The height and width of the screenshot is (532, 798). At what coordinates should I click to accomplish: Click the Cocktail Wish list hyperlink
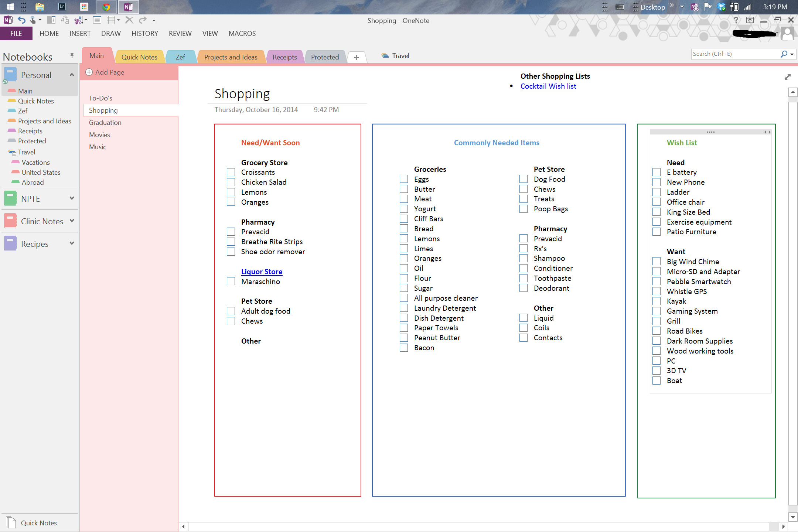pos(547,86)
